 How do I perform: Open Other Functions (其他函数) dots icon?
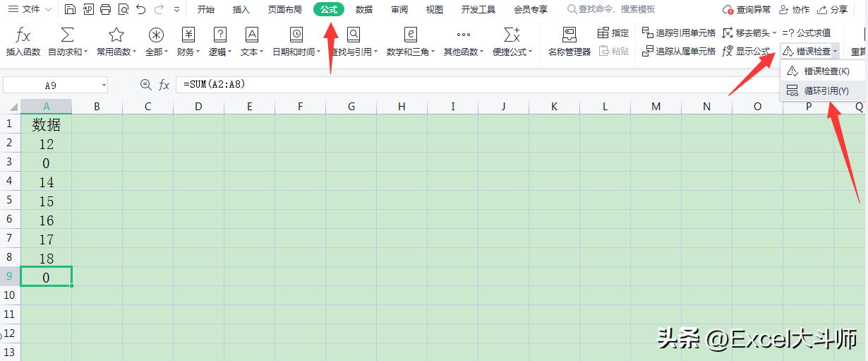[463, 35]
